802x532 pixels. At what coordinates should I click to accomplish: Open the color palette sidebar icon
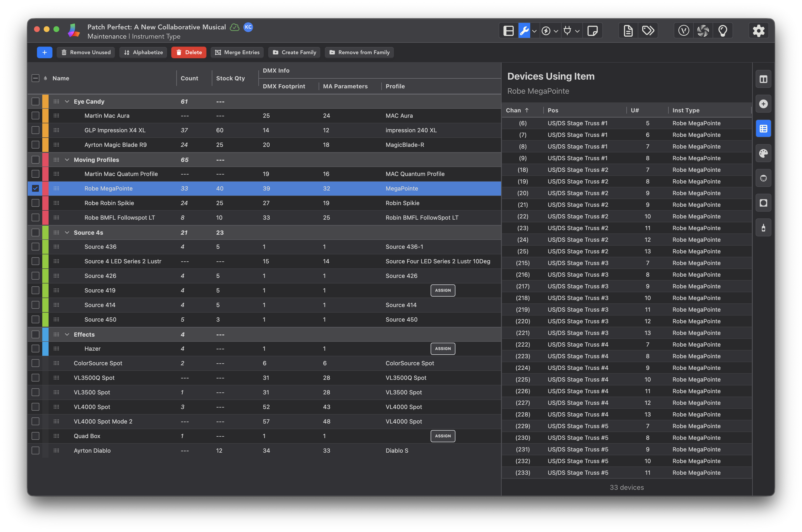tap(763, 153)
